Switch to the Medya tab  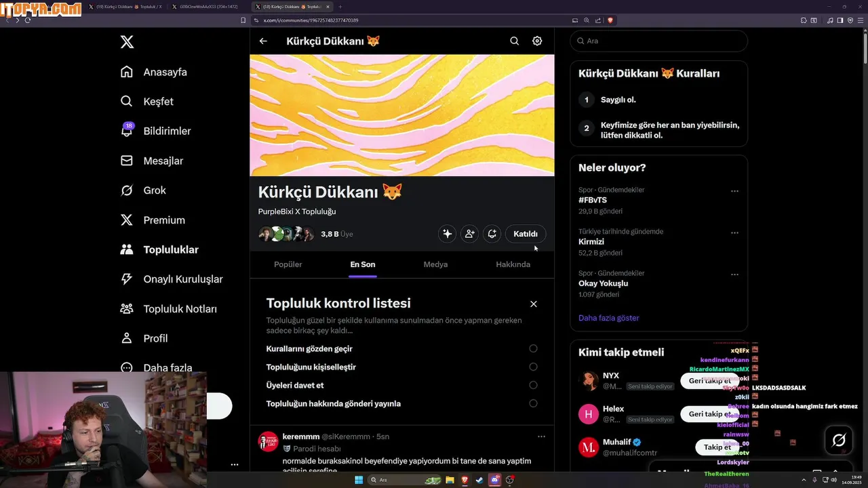point(435,264)
